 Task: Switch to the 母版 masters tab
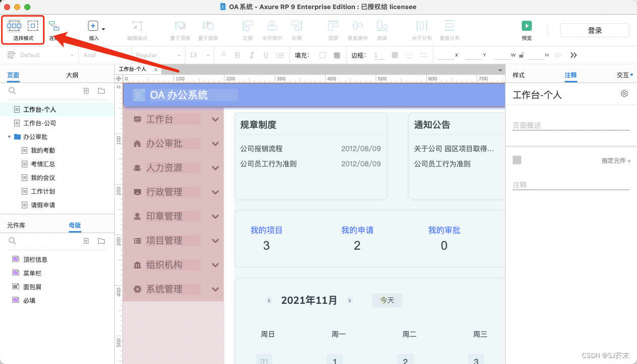coord(75,225)
